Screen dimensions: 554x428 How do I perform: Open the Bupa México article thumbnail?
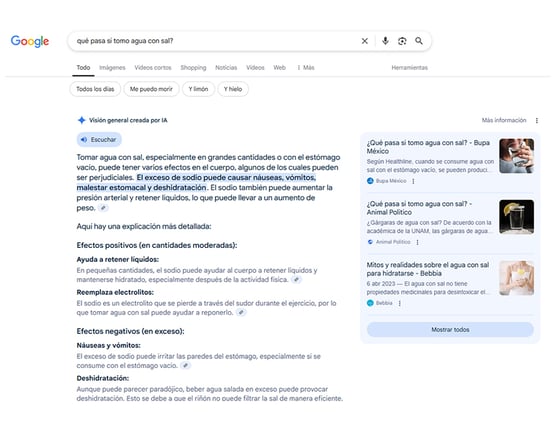(x=517, y=156)
